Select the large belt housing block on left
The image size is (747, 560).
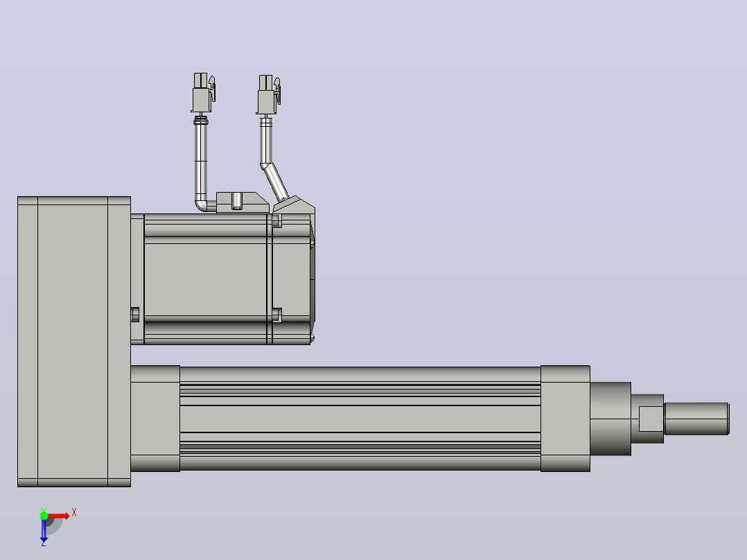click(74, 342)
